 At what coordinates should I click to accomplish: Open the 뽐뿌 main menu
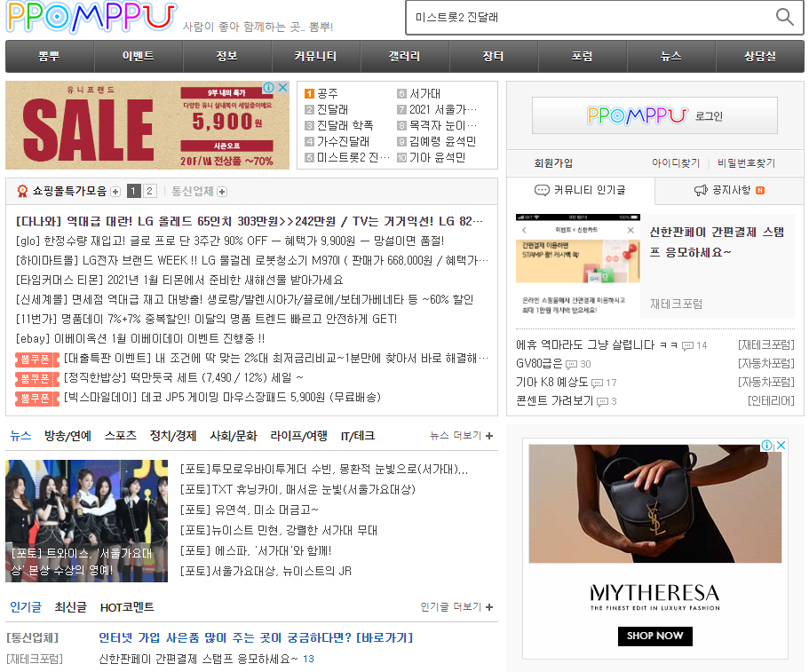(50, 56)
